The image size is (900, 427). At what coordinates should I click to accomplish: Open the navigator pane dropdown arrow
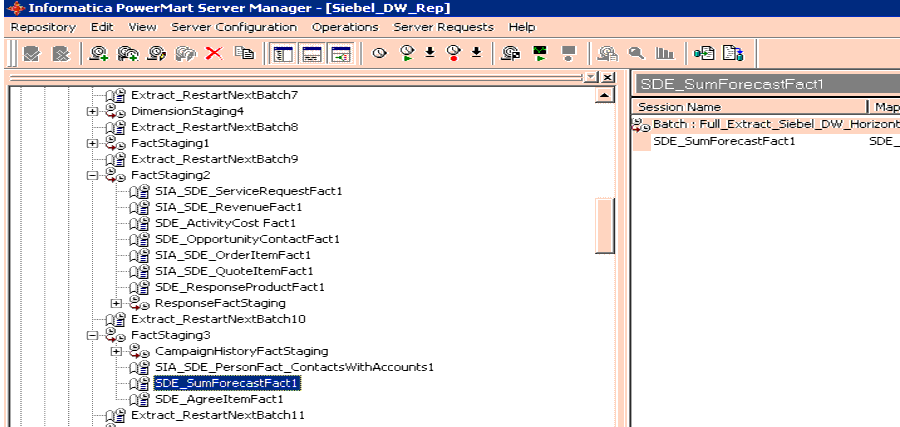[x=591, y=77]
